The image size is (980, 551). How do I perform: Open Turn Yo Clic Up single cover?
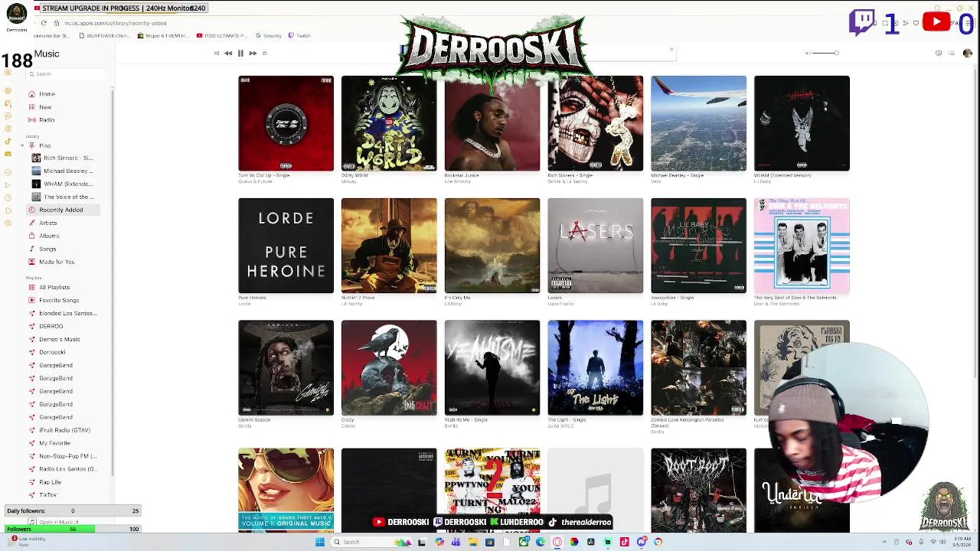286,123
